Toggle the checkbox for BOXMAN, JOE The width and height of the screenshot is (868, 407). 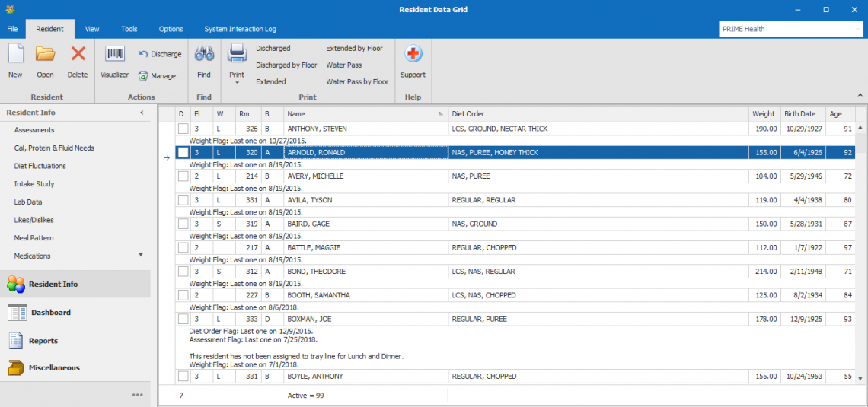[x=183, y=319]
